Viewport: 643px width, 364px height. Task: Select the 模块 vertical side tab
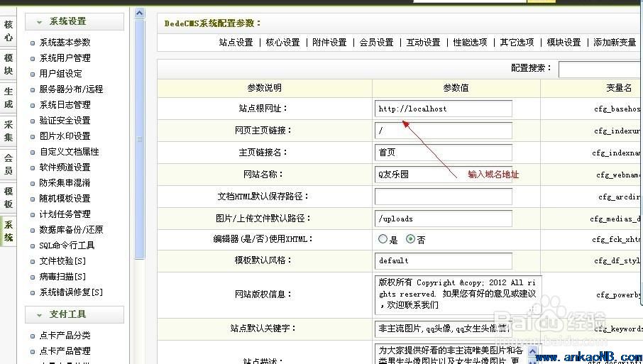9,65
